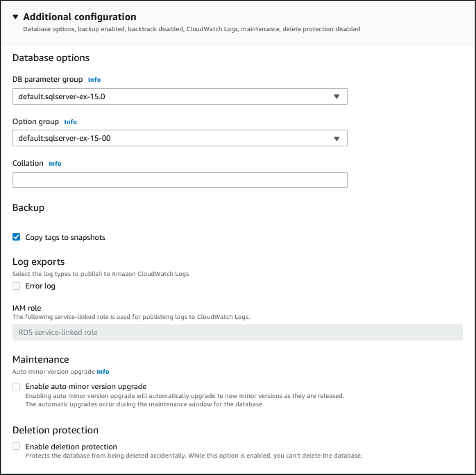The image size is (476, 475).
Task: Click the Enable deletion protection label text
Action: (71, 447)
